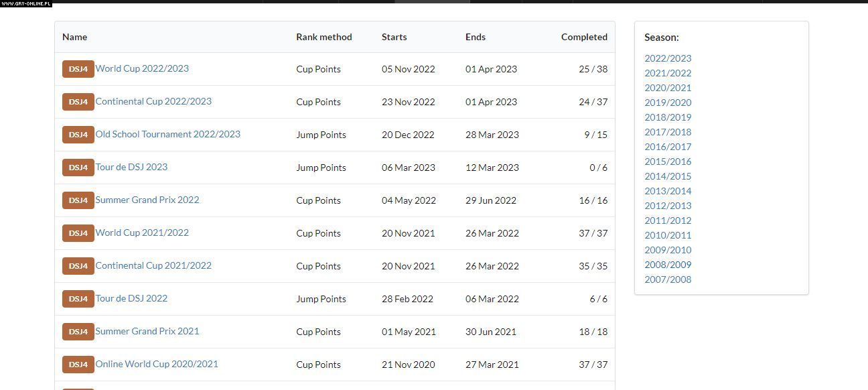
Task: Click the DSJ4 badge beside Online World Cup 2020/2021
Action: pyautogui.click(x=78, y=365)
